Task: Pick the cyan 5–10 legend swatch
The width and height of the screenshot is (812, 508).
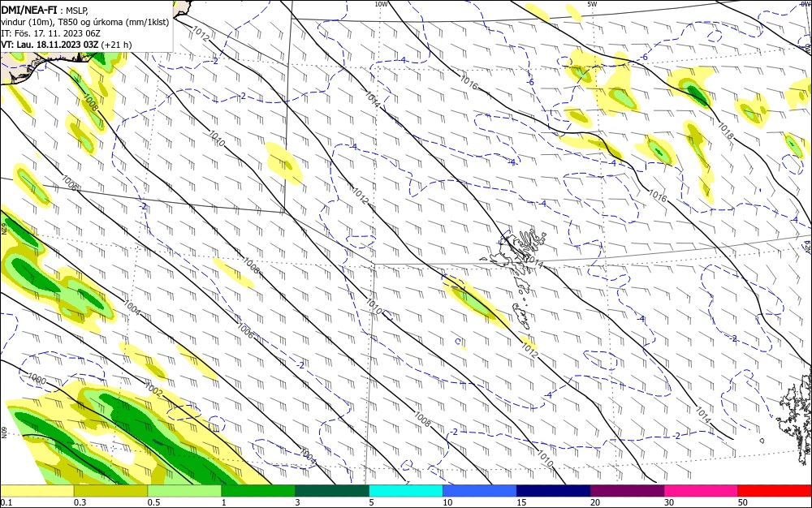Action: (x=406, y=491)
